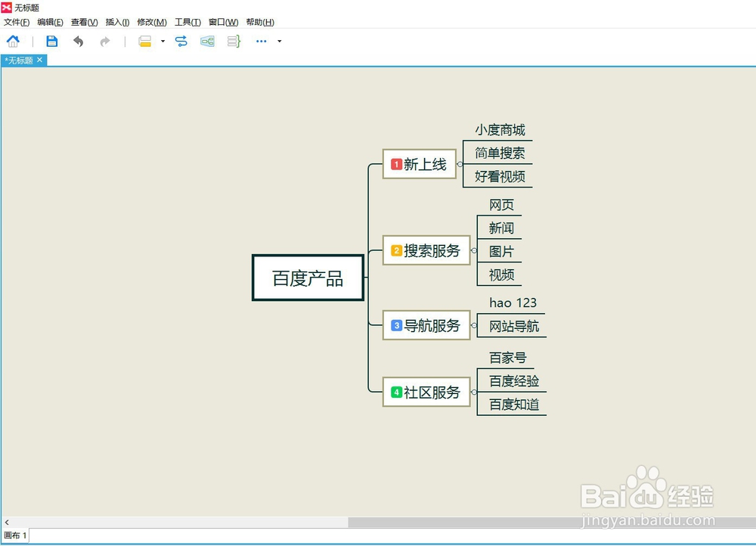Select the 百度产品 central topic

[x=308, y=278]
